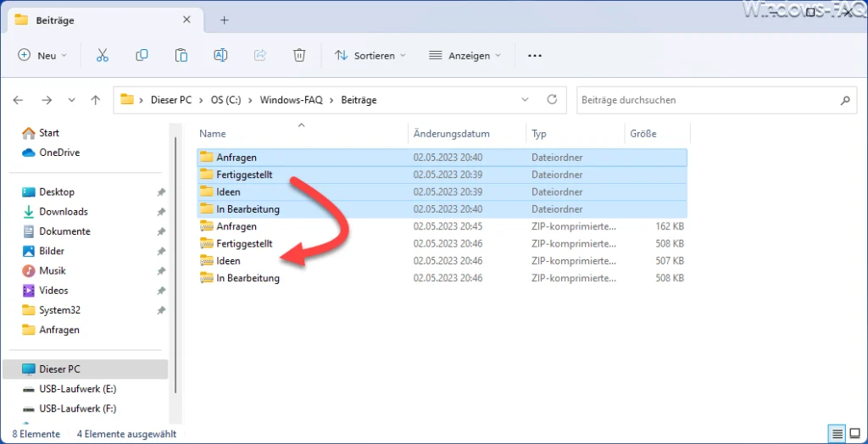Select Dieser PC in navigation pane
The image size is (868, 444).
(86, 369)
